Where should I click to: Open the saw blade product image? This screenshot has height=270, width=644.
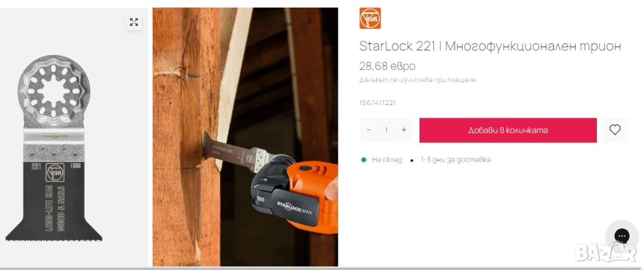(x=54, y=148)
